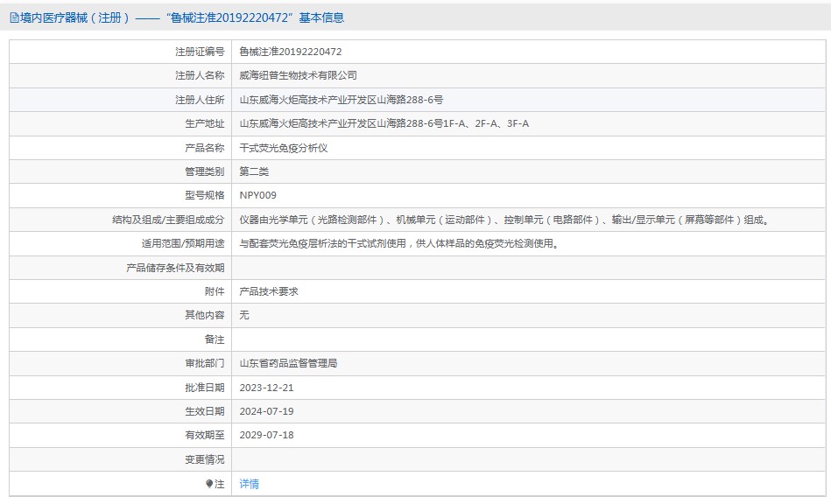Click model specification NPY009
This screenshot has height=504, width=831.
[257, 195]
